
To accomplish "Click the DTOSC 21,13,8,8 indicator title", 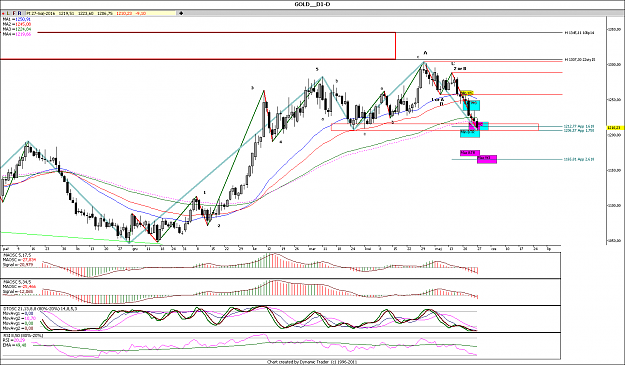I will pyautogui.click(x=40, y=308).
